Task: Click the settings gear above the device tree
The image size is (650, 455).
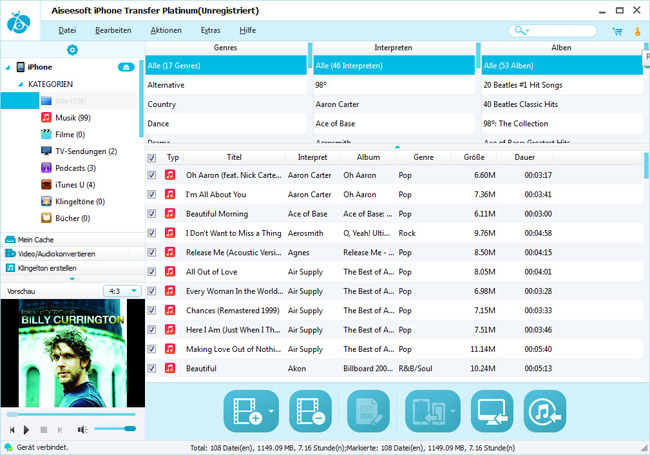Action: click(72, 50)
